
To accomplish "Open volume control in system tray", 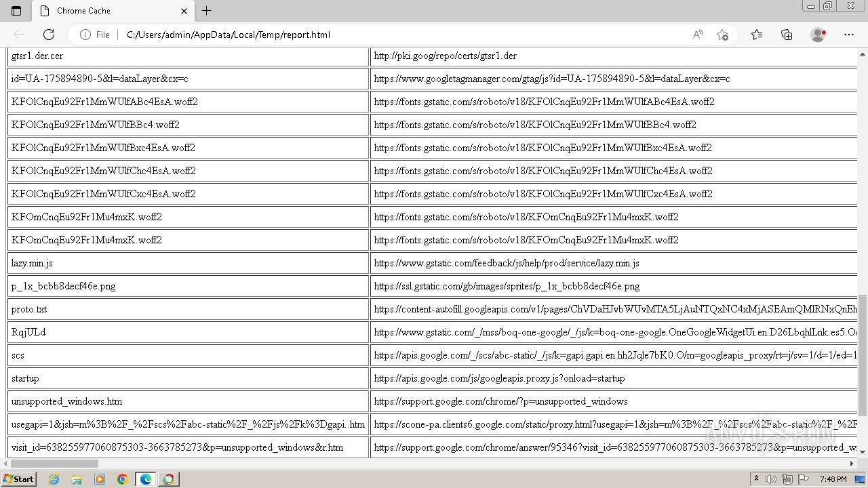I will click(771, 479).
